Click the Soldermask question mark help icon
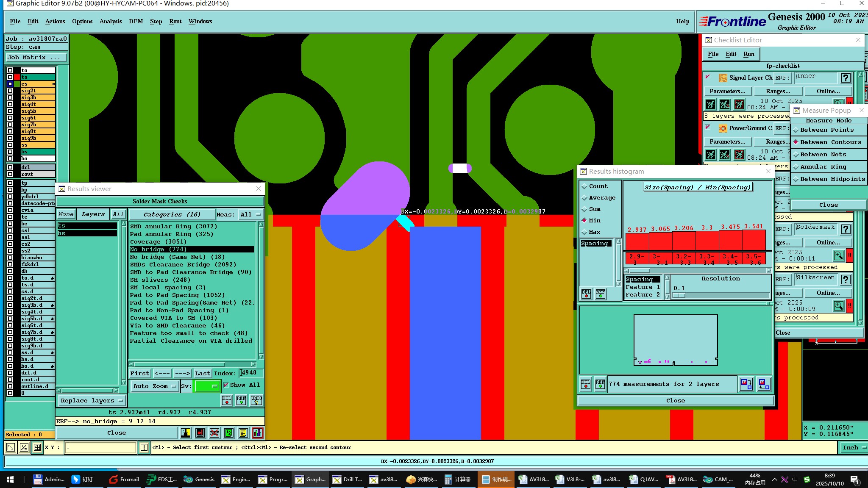868x488 pixels. (x=846, y=229)
